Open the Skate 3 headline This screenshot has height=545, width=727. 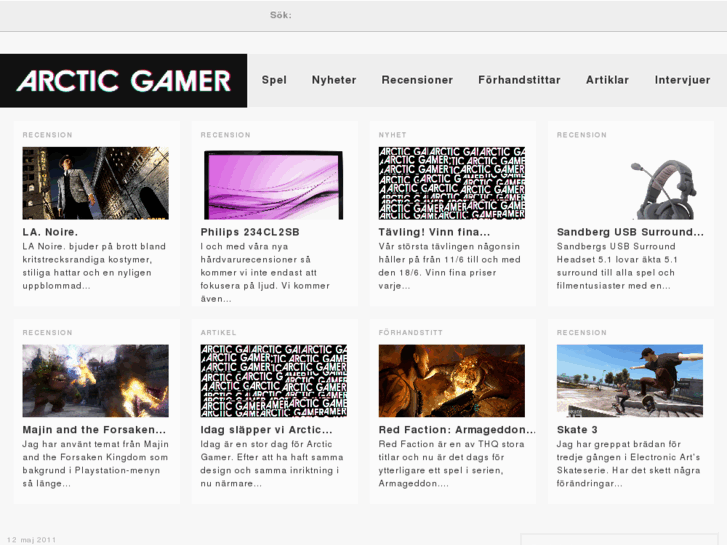click(x=577, y=430)
